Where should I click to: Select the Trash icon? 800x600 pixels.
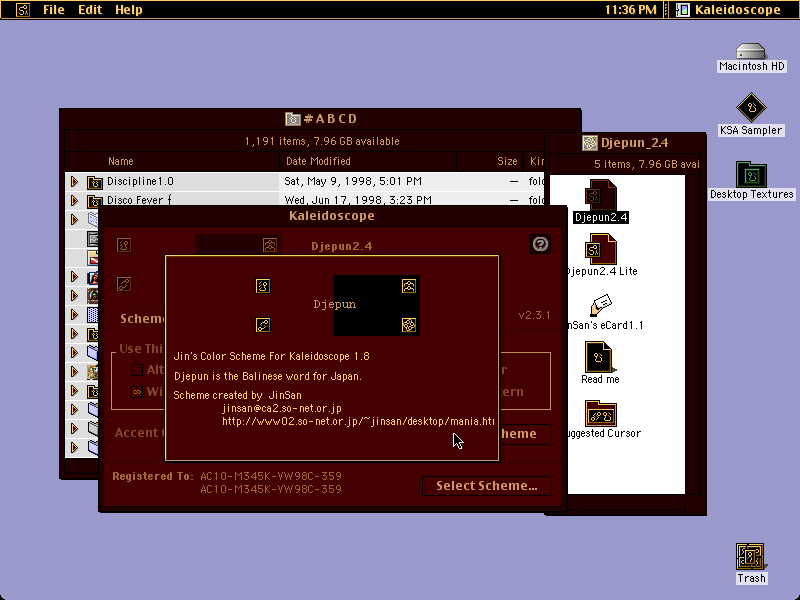point(751,557)
